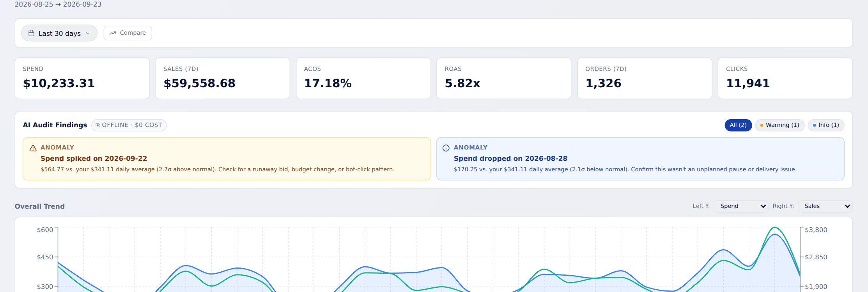The height and width of the screenshot is (292, 868).
Task: Expand the Left Y axis Spend dropdown
Action: click(741, 206)
